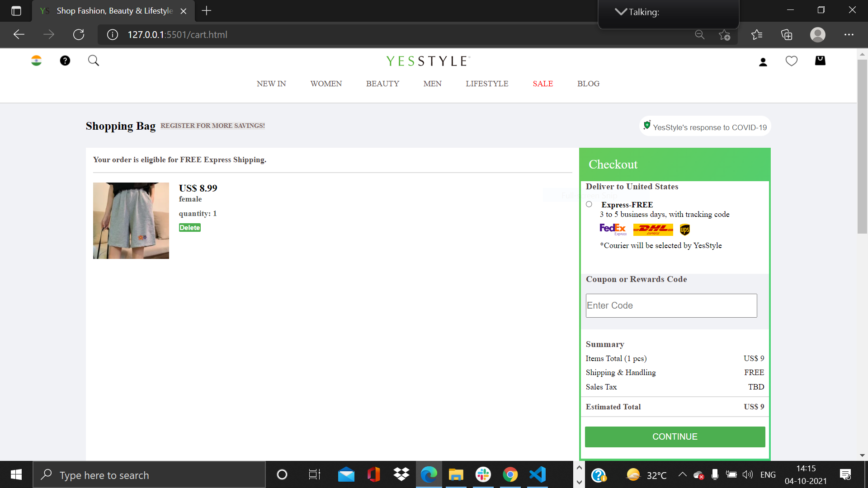Open Visual Studio Code from taskbar

click(538, 474)
